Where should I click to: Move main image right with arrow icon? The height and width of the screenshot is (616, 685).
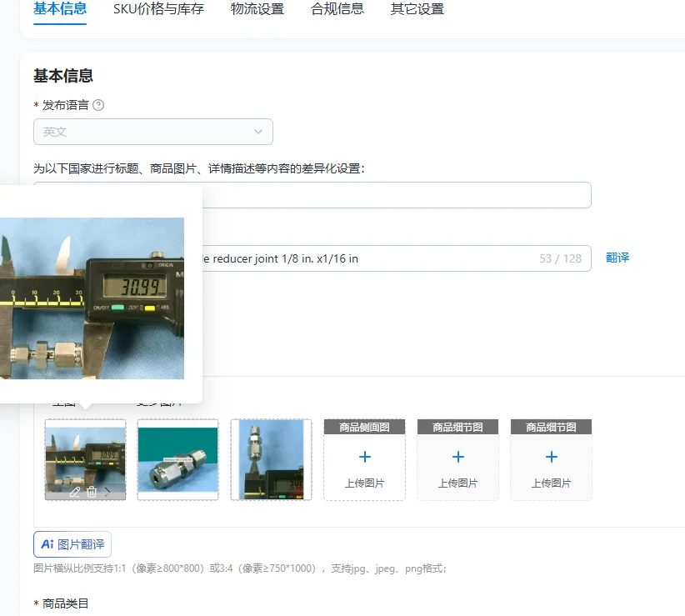click(107, 493)
